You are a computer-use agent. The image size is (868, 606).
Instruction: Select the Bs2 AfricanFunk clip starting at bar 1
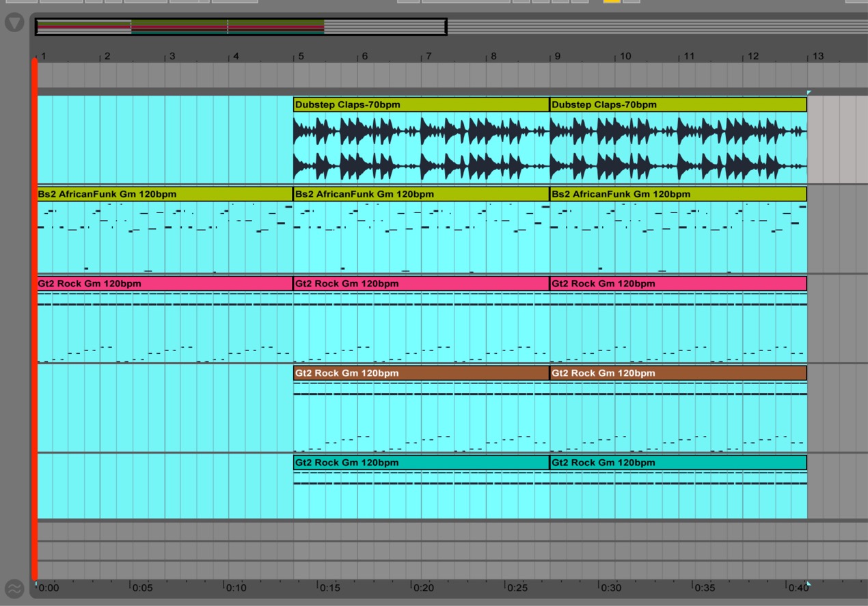[165, 194]
